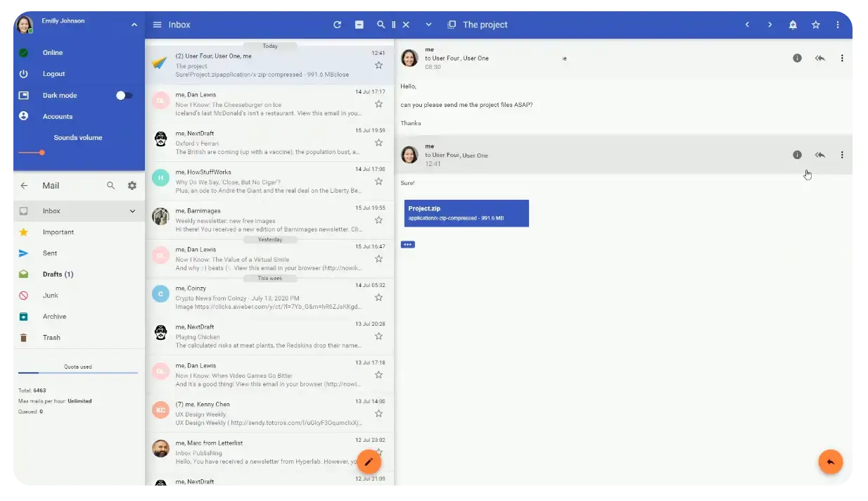Image resolution: width=868 pixels, height=501 pixels.
Task: Refresh the Inbox message list
Action: (337, 25)
